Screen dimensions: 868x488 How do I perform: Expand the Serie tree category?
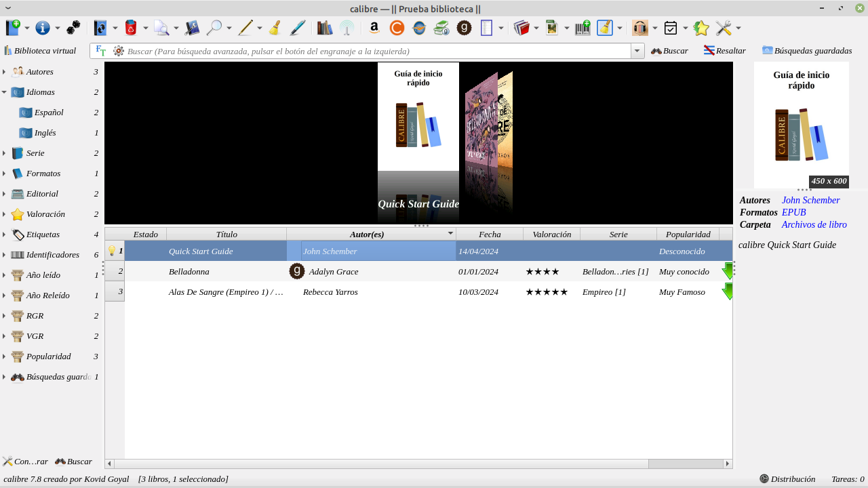pyautogui.click(x=4, y=153)
